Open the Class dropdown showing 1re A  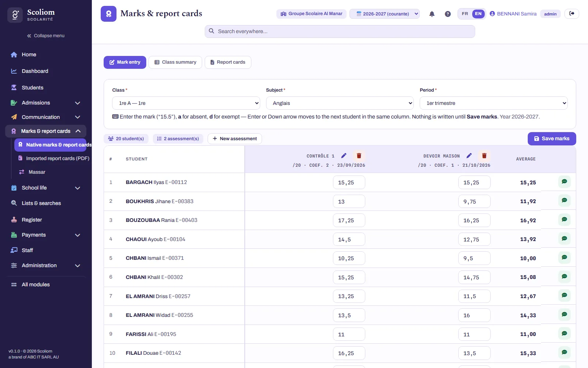pyautogui.click(x=186, y=103)
